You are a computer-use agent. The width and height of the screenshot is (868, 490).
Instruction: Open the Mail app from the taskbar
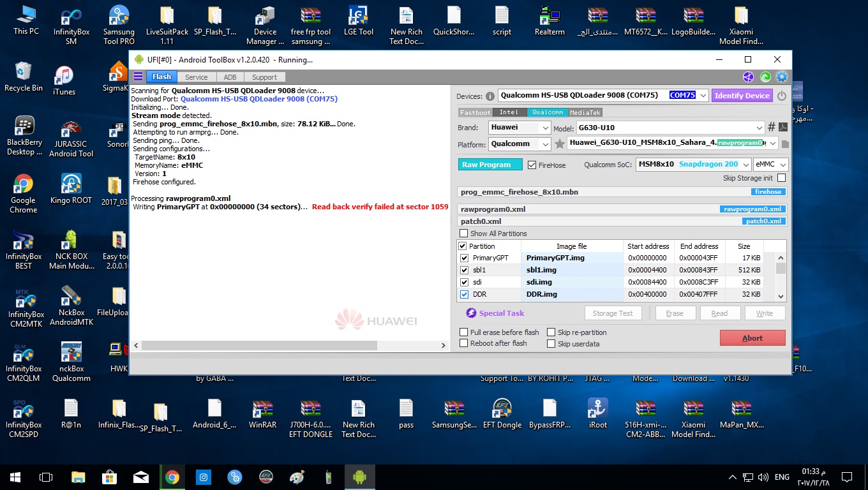140,477
